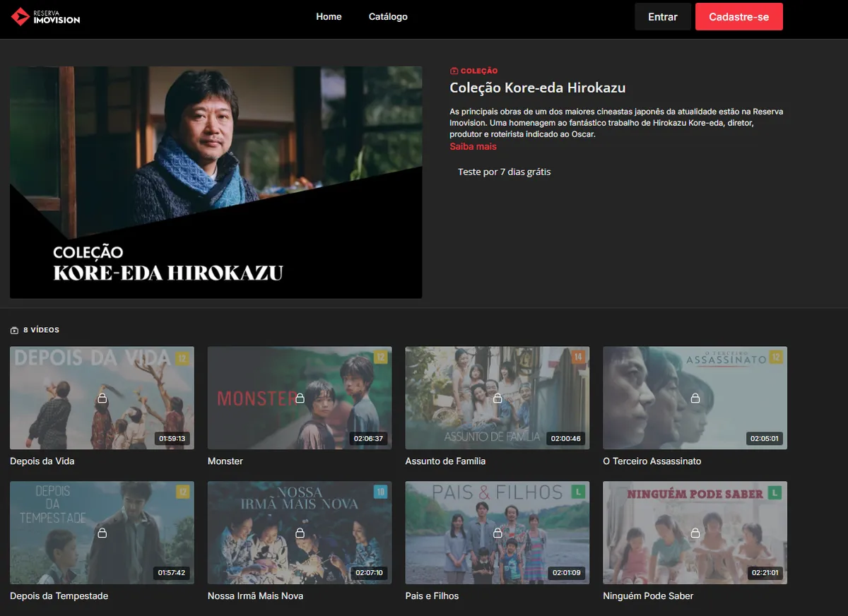Click the 01:59:13 duration on Depois da Vida

[172, 439]
